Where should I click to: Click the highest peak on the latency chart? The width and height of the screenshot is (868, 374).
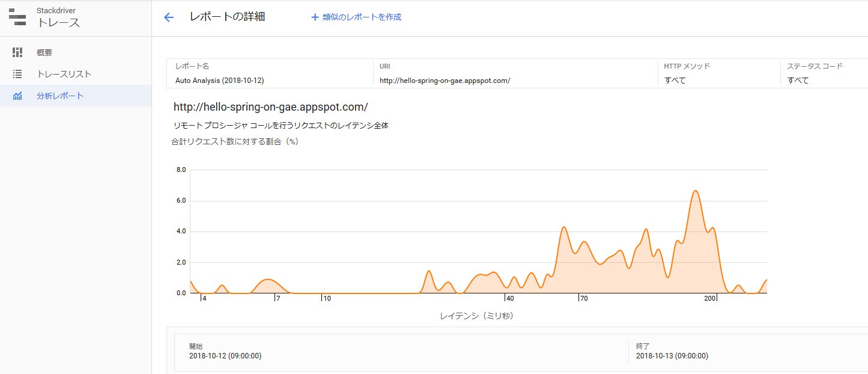point(696,191)
